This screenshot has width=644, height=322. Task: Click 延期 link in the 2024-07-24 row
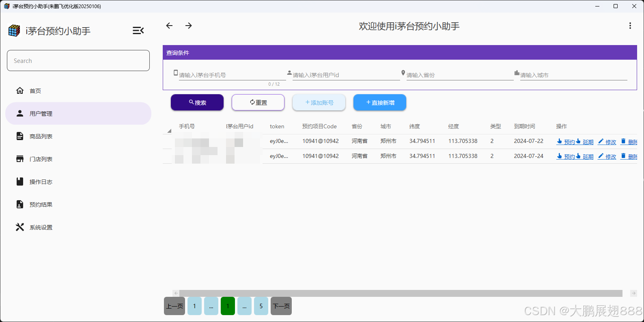(585, 156)
